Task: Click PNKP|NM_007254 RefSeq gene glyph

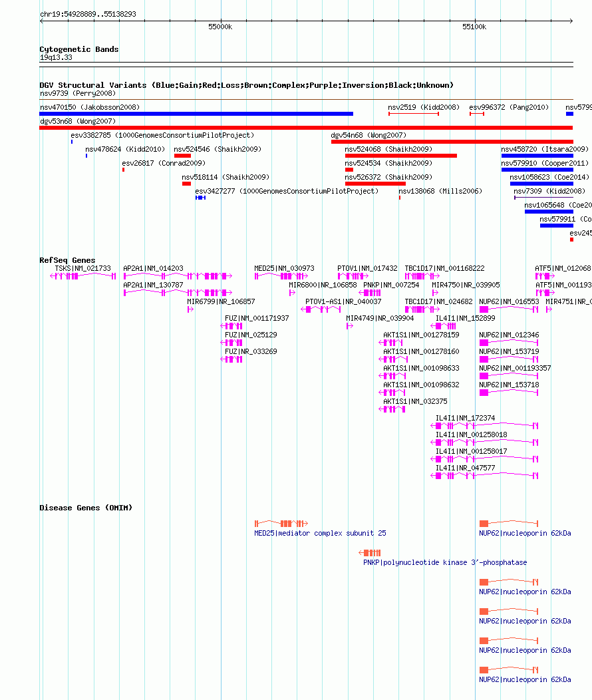Action: click(370, 293)
